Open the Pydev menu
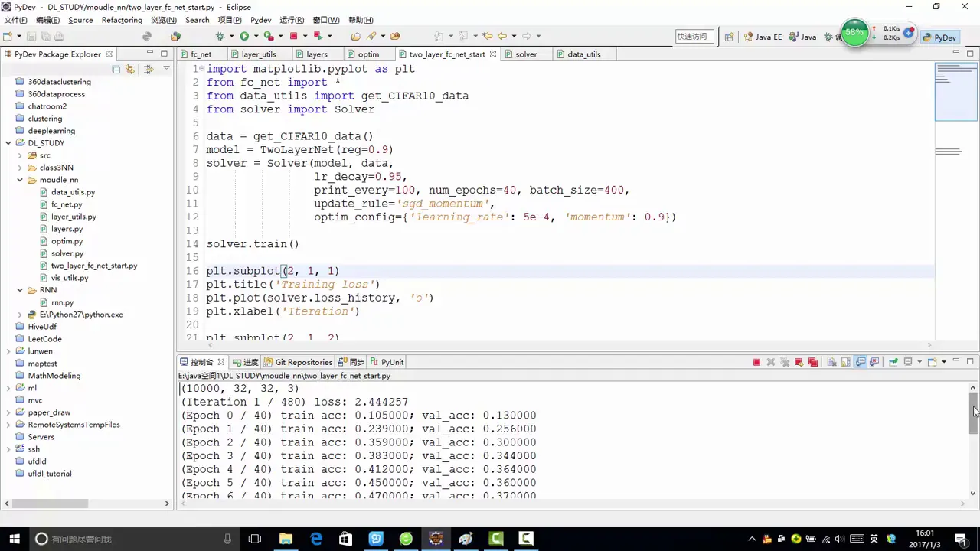 pos(260,20)
